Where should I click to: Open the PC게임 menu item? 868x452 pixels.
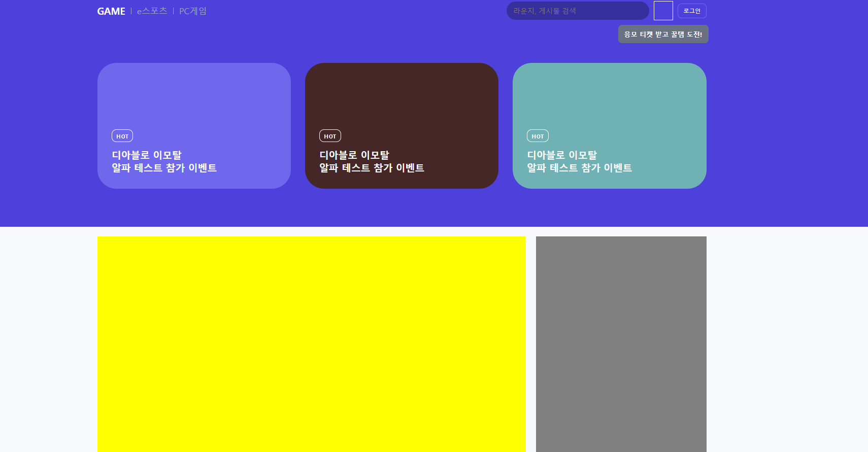point(193,11)
